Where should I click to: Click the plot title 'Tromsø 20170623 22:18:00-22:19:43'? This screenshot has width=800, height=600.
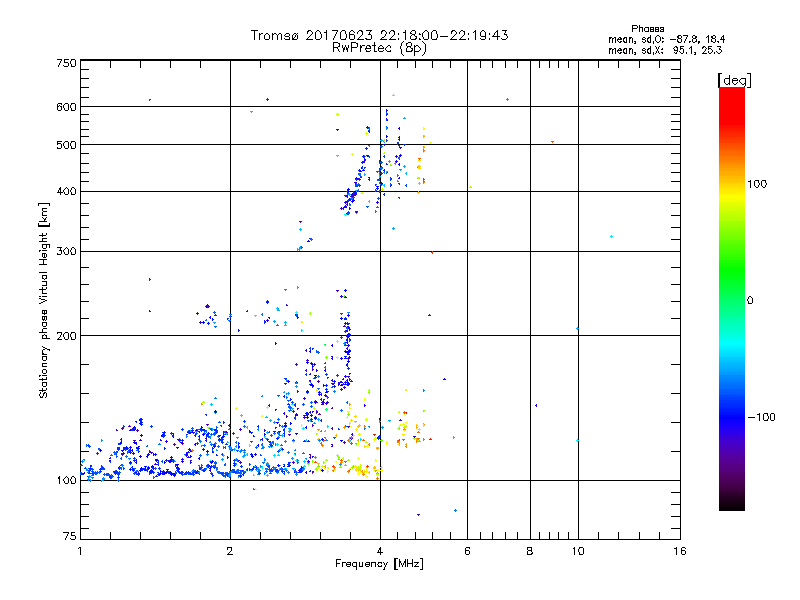pyautogui.click(x=379, y=35)
